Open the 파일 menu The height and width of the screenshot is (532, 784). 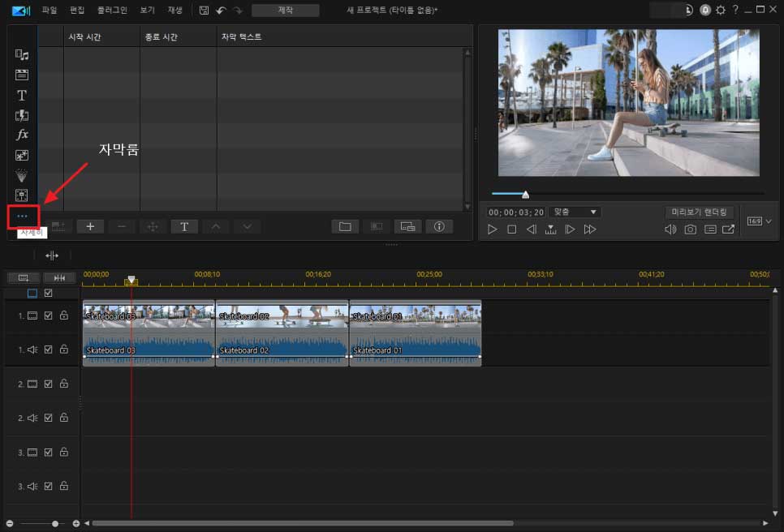(x=50, y=10)
